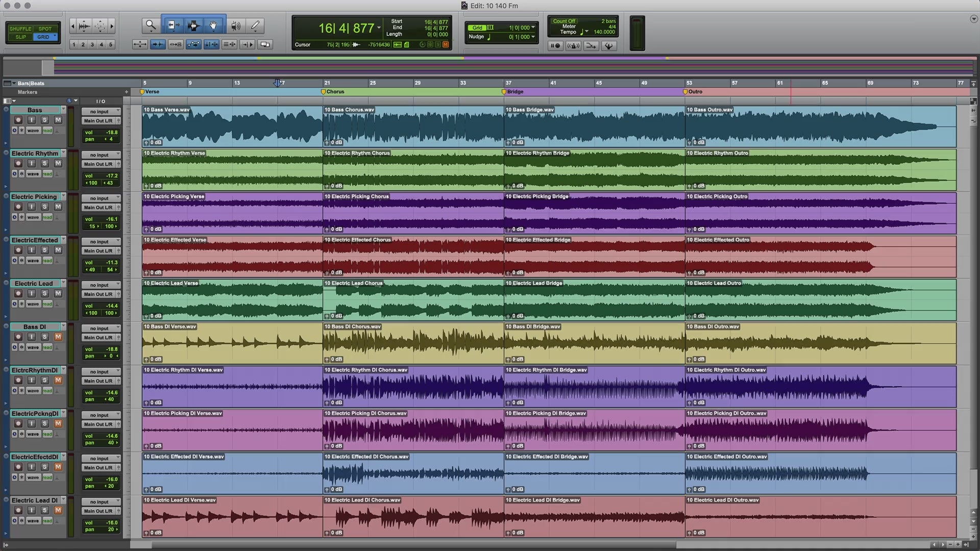980x551 pixels.
Task: Click Electric Rhythm left pan value 100
Action: [x=92, y=183]
